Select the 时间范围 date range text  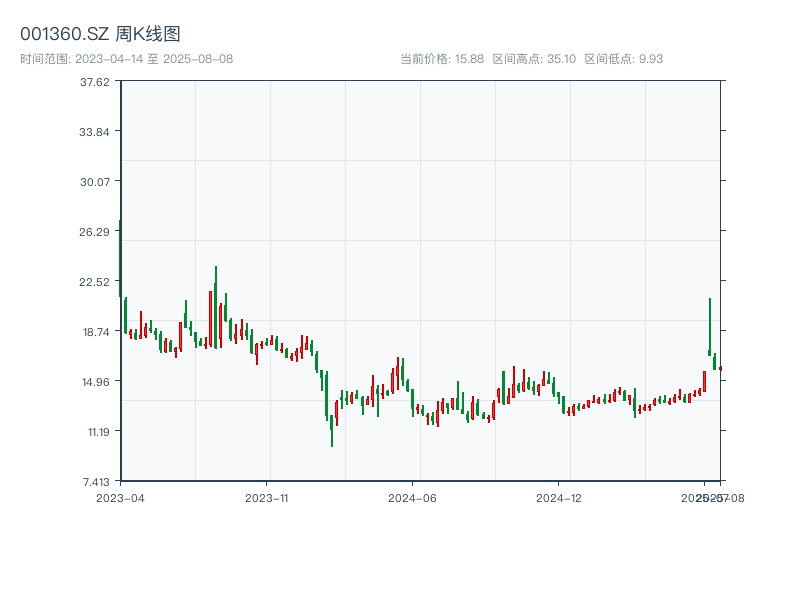pos(126,59)
